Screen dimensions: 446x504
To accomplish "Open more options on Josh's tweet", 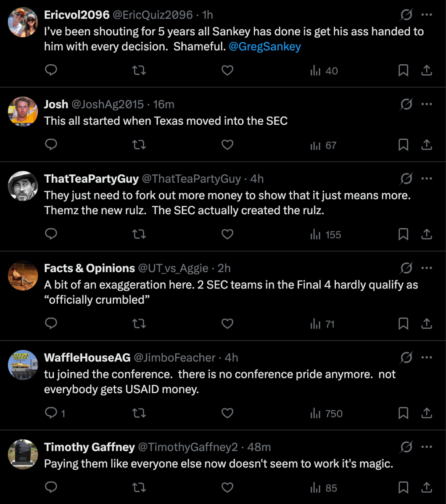I will (x=427, y=104).
